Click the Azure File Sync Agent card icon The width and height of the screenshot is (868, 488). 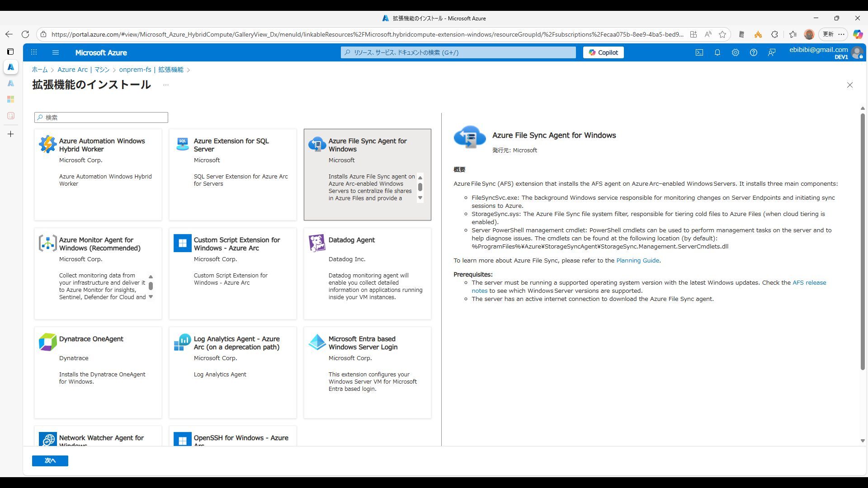point(317,144)
